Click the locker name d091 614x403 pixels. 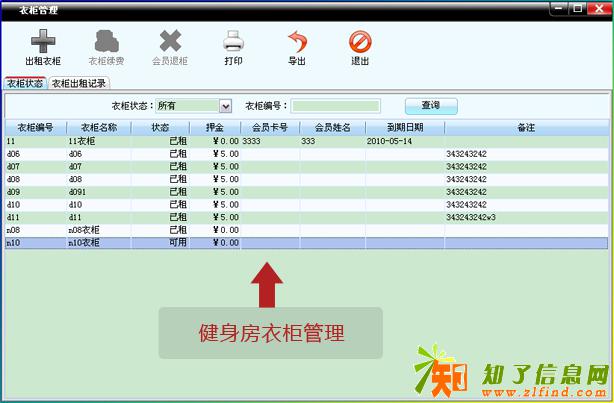[x=78, y=192]
